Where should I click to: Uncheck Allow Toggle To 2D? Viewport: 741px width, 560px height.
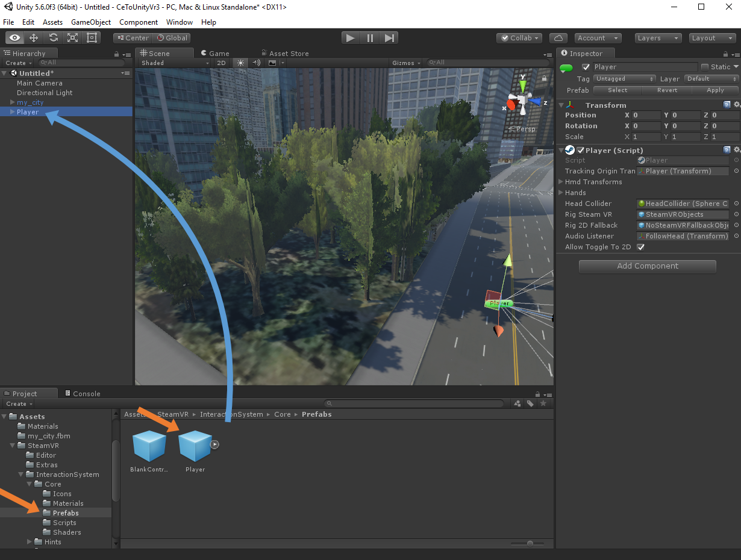click(x=641, y=247)
